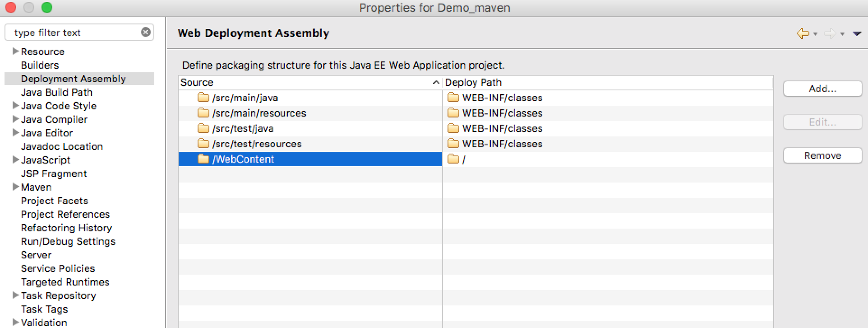
Task: Click the /WebContent folder icon
Action: click(x=203, y=159)
